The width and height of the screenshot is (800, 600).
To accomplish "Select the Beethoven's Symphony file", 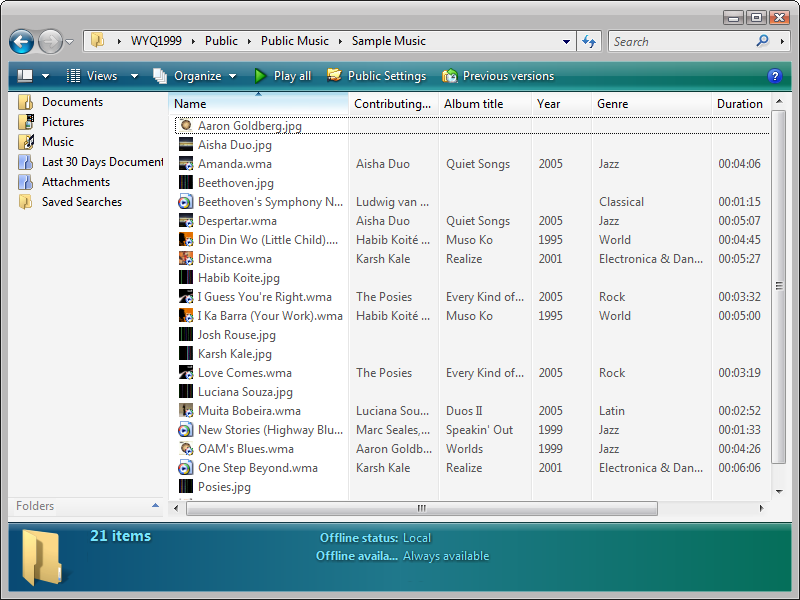I will pos(248,201).
